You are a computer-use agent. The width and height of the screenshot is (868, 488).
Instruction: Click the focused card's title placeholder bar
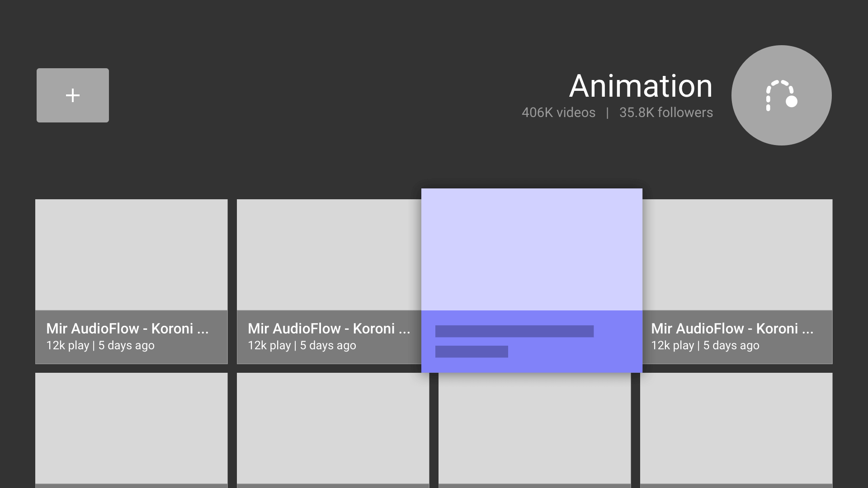[514, 331]
